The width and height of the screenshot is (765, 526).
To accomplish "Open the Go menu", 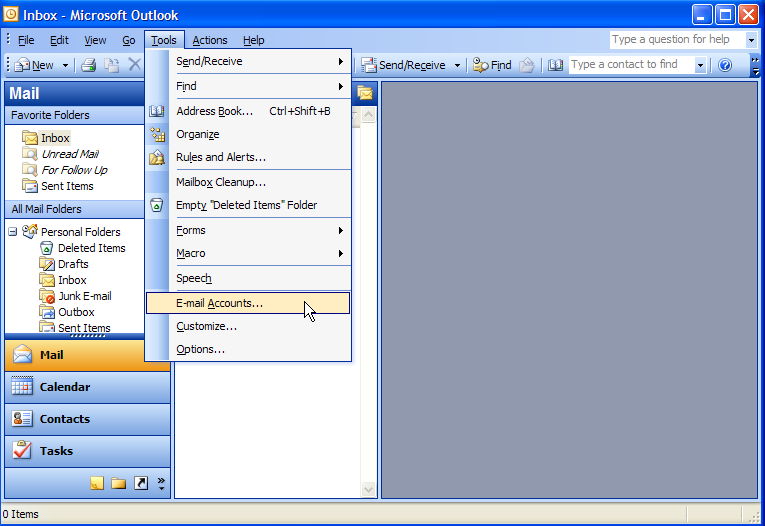I will [x=129, y=40].
